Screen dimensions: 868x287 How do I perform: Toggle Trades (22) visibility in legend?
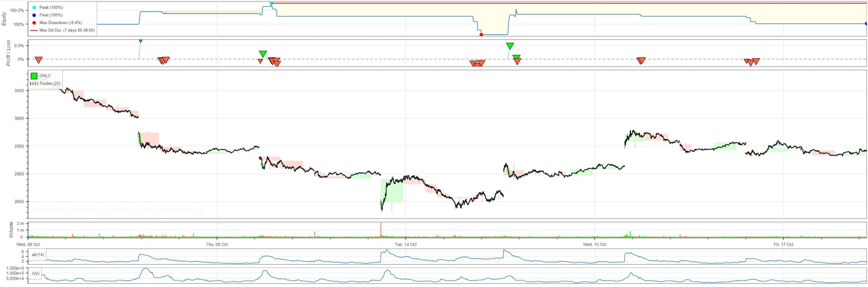50,84
